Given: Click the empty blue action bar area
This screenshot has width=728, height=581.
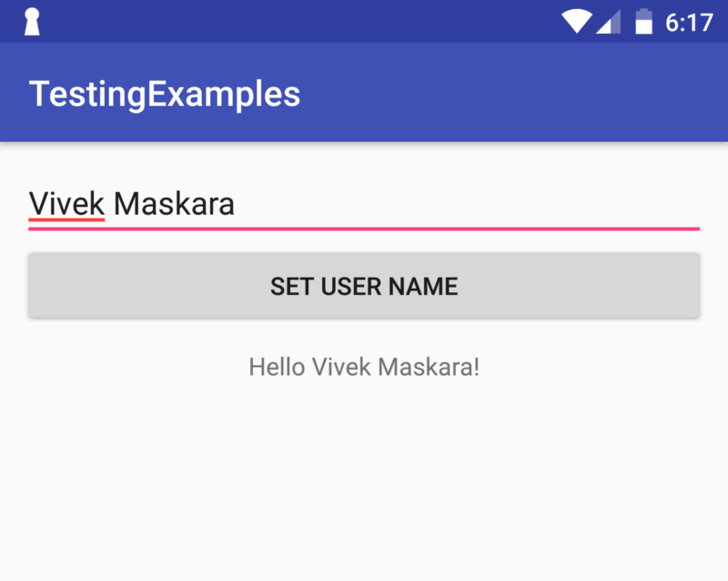Looking at the screenshot, I should point(511,93).
